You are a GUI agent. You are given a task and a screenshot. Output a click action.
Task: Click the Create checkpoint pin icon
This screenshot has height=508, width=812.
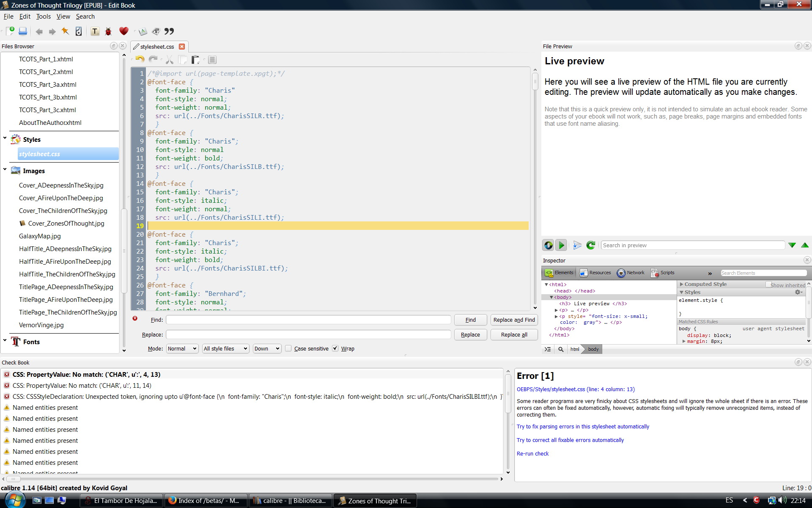pyautogui.click(x=65, y=31)
